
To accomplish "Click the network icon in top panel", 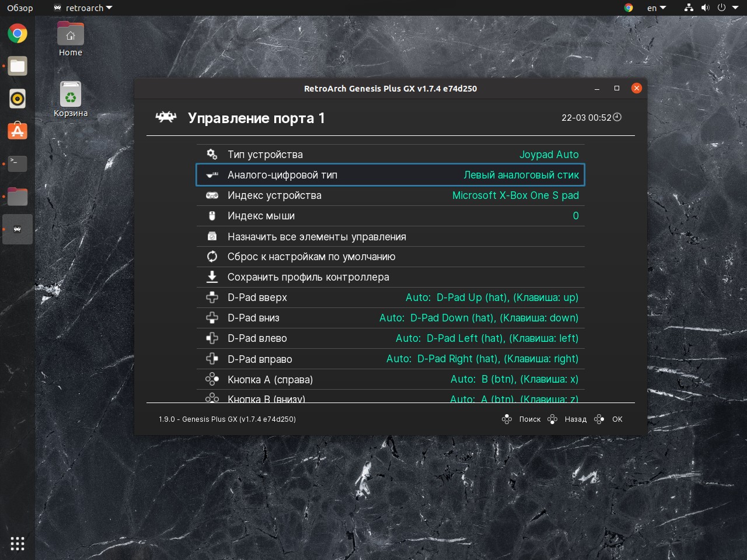I will (689, 8).
